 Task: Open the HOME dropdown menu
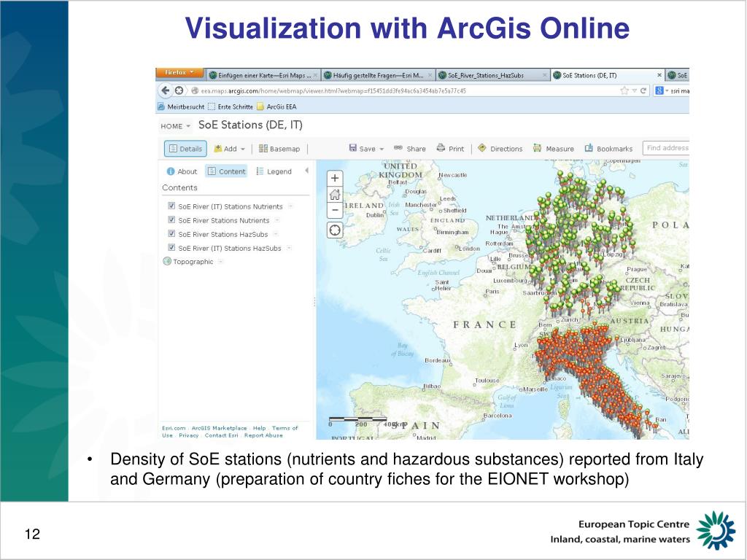click(175, 126)
